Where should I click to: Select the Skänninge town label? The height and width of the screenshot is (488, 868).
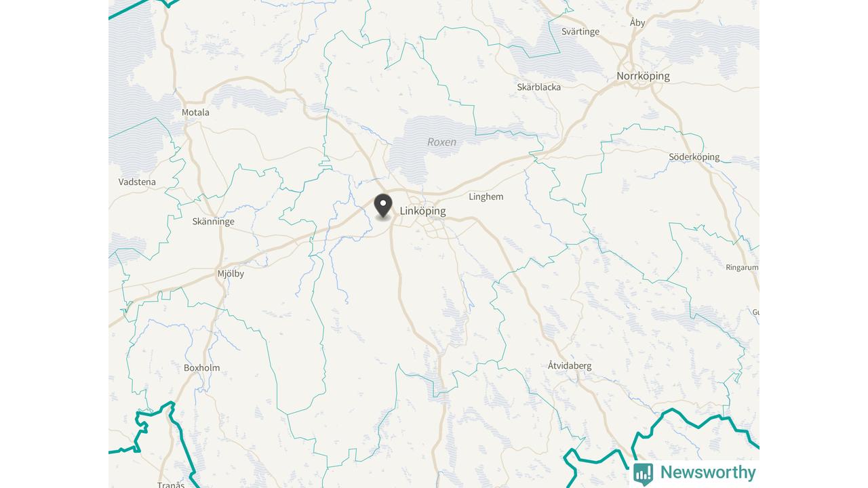click(x=213, y=222)
